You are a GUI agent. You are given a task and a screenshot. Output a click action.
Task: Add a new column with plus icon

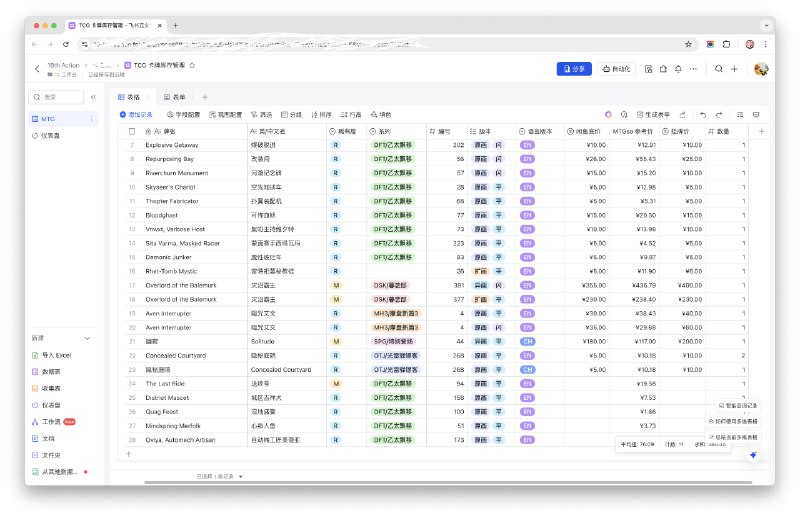(x=762, y=131)
